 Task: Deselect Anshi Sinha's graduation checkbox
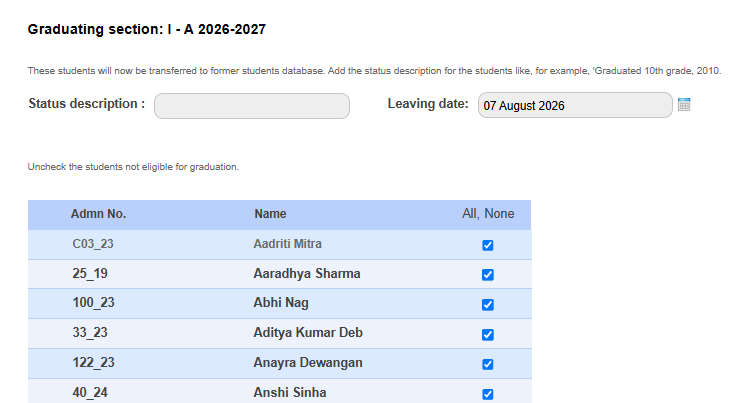(488, 394)
